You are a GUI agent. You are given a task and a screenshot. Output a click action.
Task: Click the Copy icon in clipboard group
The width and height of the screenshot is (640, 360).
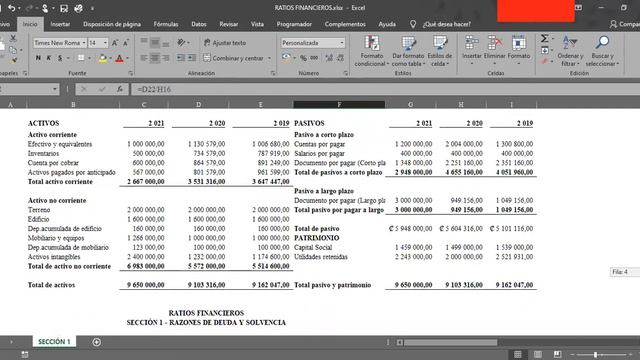tap(13, 50)
